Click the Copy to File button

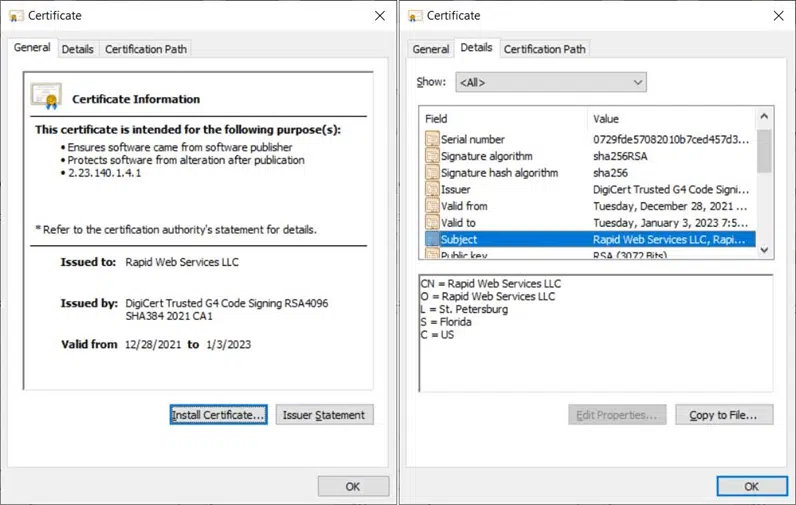point(724,415)
